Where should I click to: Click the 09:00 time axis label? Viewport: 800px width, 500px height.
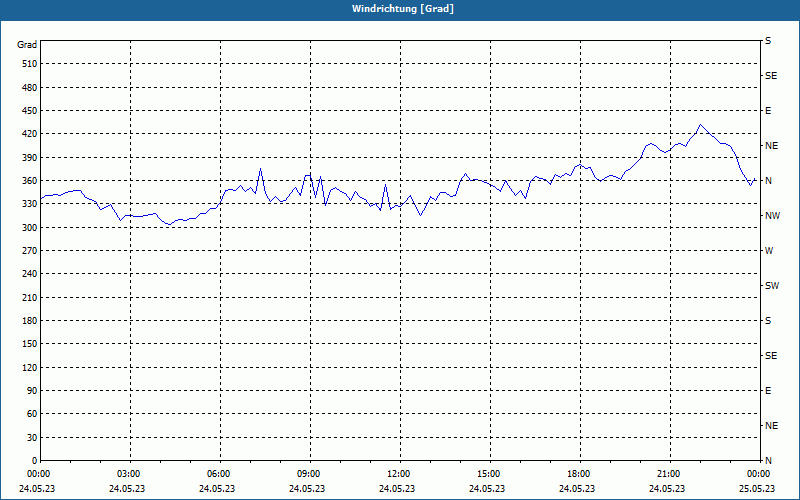[x=309, y=474]
